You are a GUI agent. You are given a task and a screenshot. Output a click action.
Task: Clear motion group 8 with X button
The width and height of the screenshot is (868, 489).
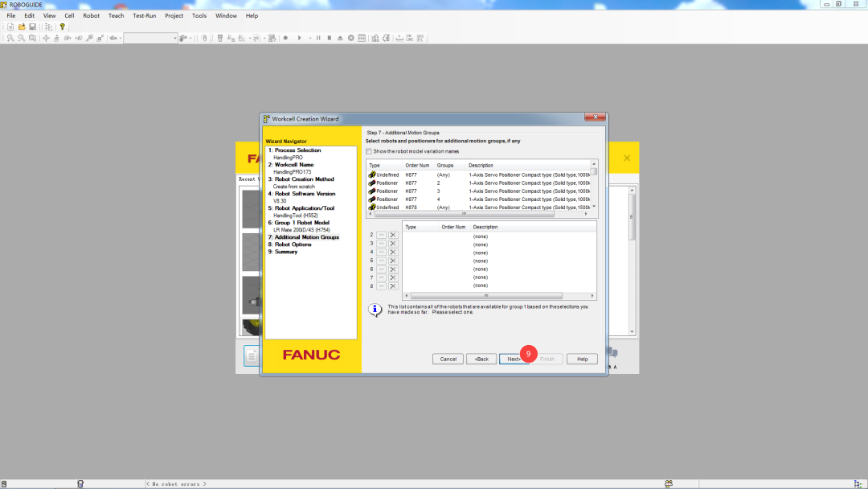(393, 286)
